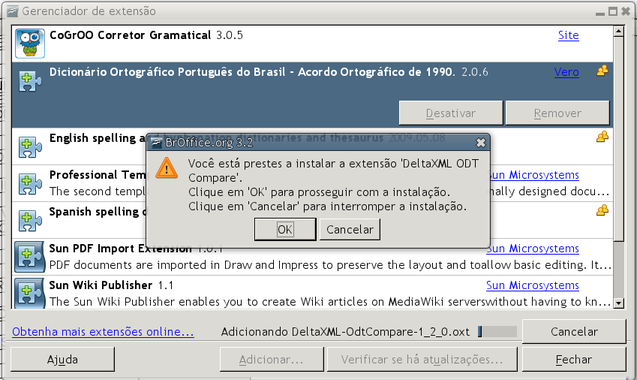Open the Vero publisher link
Image resolution: width=637 pixels, height=380 pixels.
[566, 72]
